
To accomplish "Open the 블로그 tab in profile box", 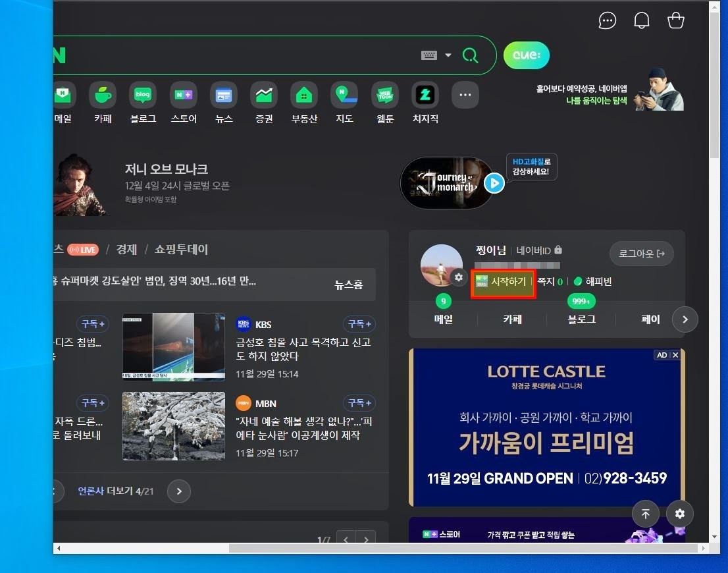I will click(x=581, y=319).
